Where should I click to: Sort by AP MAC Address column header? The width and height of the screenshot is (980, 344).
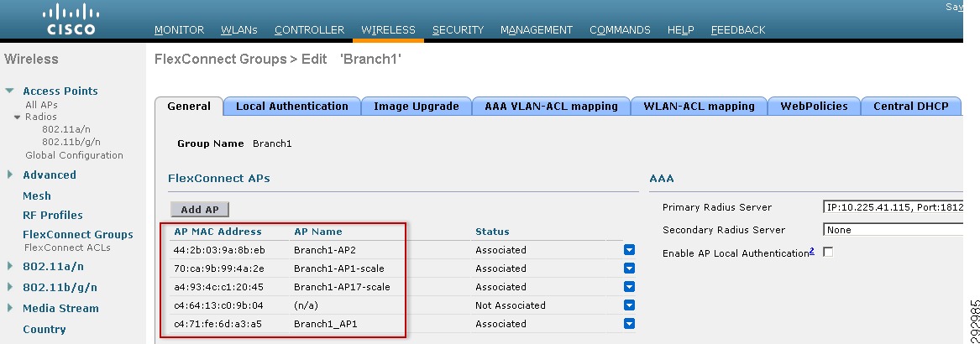(217, 231)
